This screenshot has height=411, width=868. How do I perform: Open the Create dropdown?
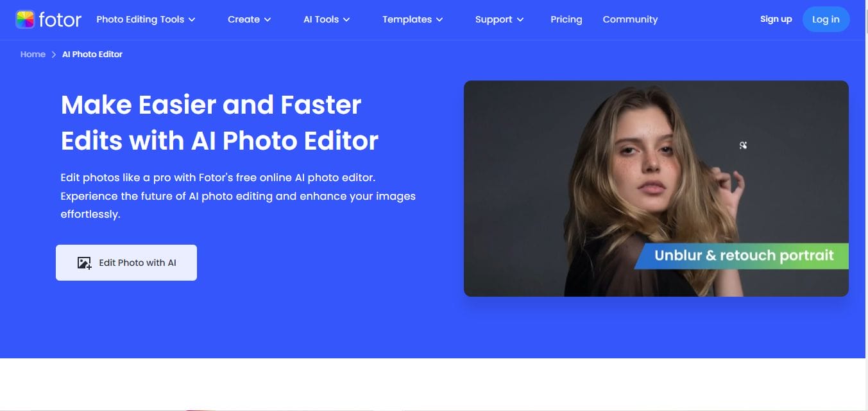(x=249, y=19)
